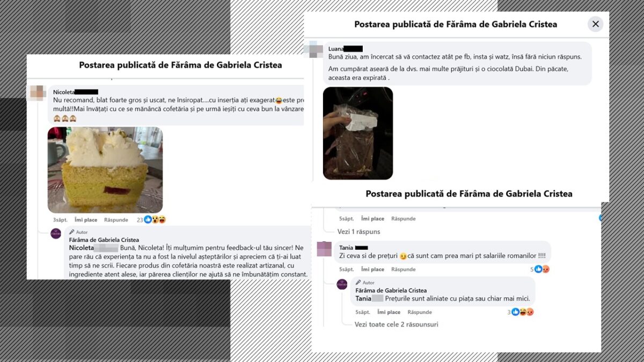Like the author's reply to Tania
Image resolution: width=644 pixels, height=362 pixels.
(x=389, y=312)
